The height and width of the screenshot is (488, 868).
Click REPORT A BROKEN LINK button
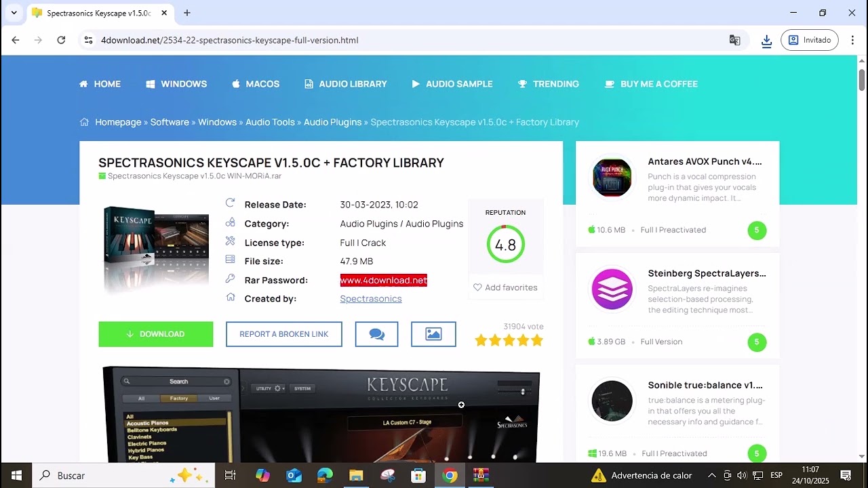(284, 334)
